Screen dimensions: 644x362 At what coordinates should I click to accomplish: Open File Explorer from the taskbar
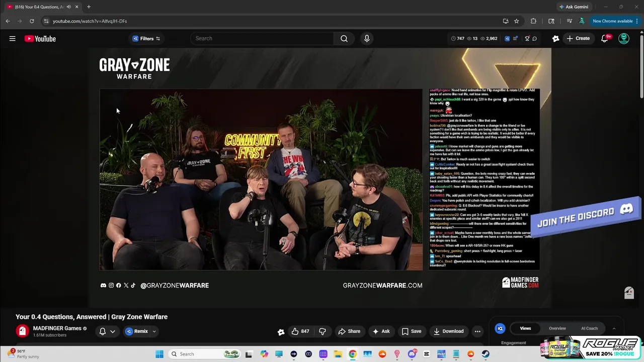(x=338, y=354)
